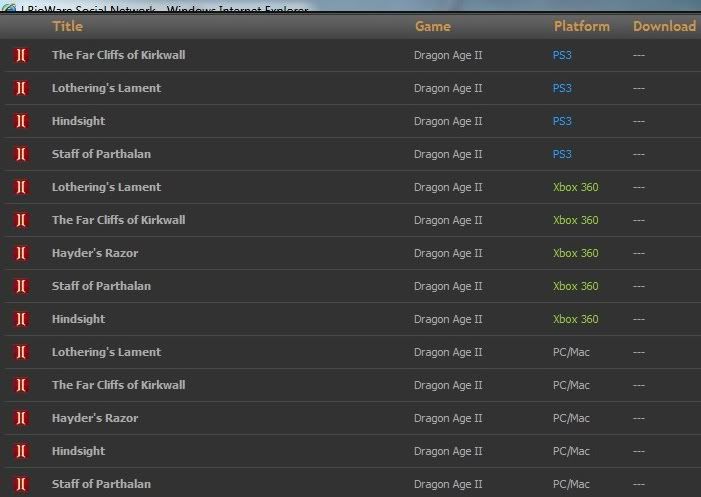Screen dimensions: 701x497
Task: Click the download dash for PS3 Far Cliffs of Kirkwall
Action: click(639, 55)
